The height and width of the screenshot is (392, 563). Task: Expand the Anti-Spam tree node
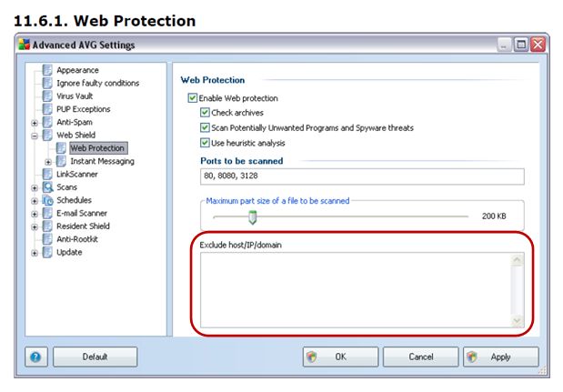coord(35,123)
